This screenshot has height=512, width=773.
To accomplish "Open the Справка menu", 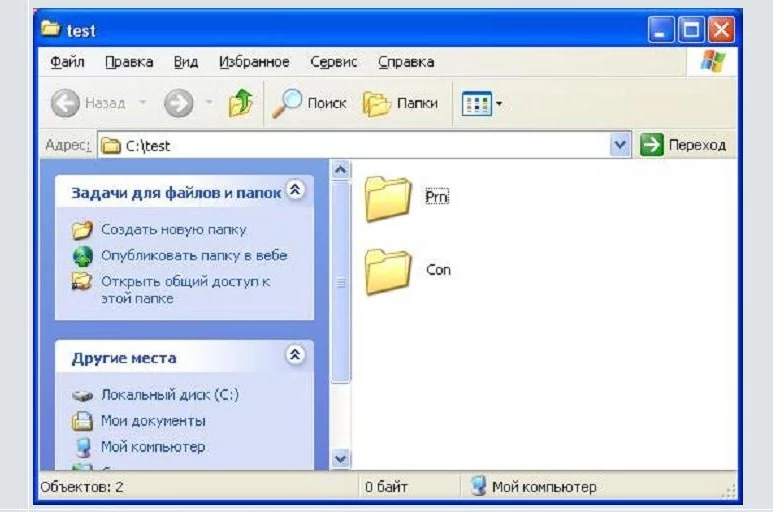I will [x=406, y=62].
